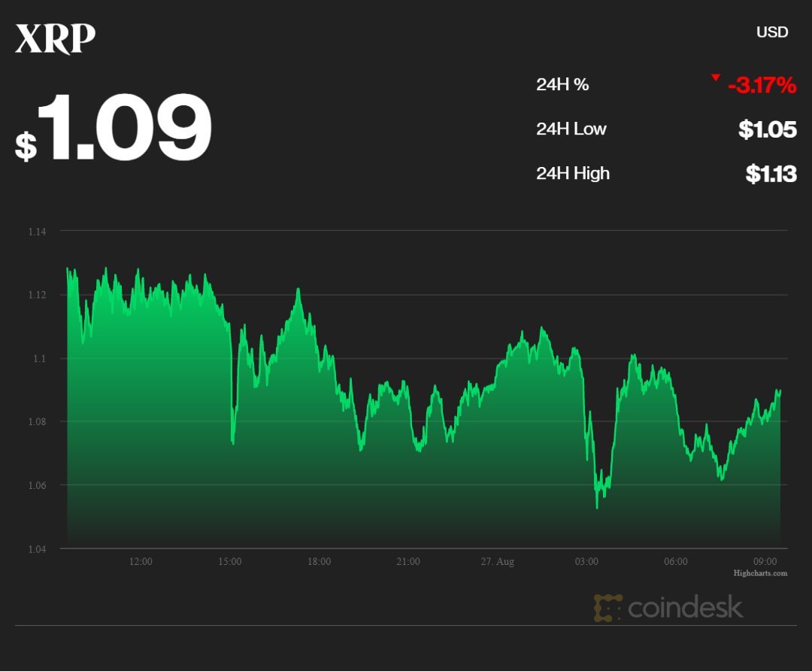Click the XRP title heading
This screenshot has height=671, width=812.
(56, 40)
